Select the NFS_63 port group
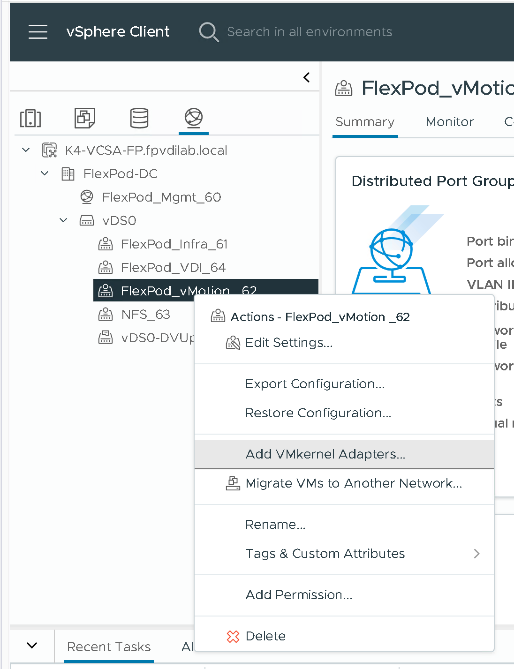 click(145, 314)
